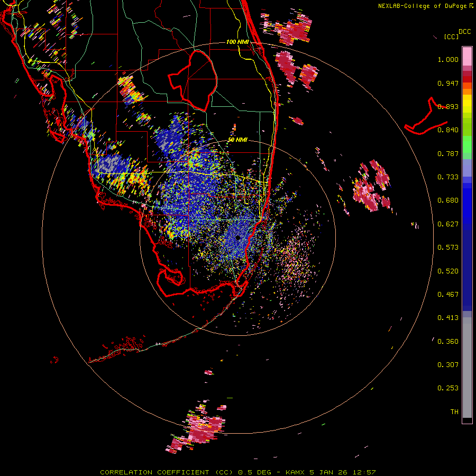Click the 0.947 scale value
The width and height of the screenshot is (476, 476).
pos(448,83)
